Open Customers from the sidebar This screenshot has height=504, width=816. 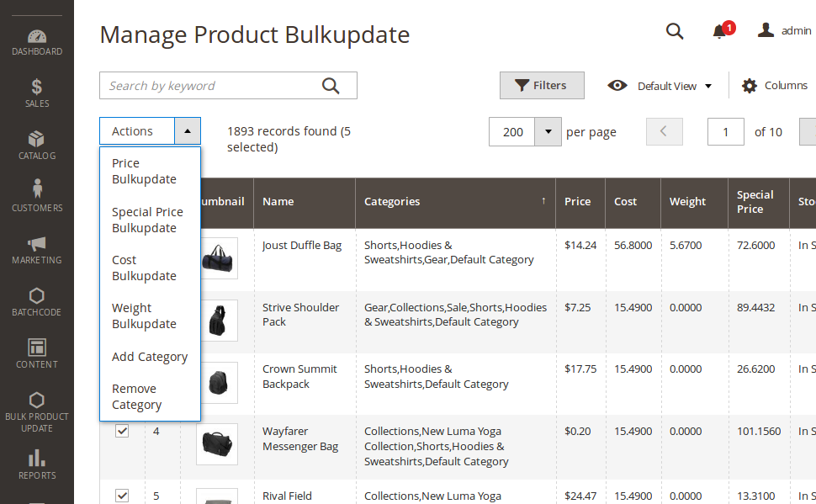[36, 197]
